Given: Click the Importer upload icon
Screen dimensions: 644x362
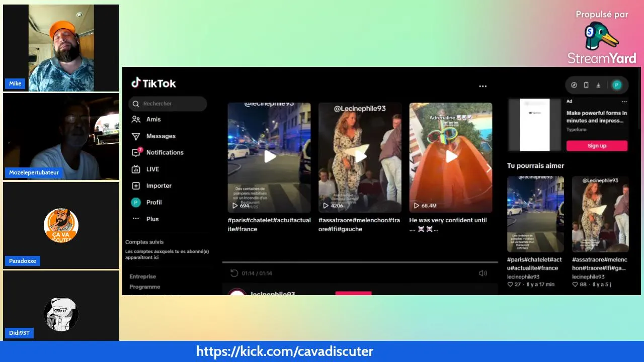Looking at the screenshot, I should click(x=136, y=186).
